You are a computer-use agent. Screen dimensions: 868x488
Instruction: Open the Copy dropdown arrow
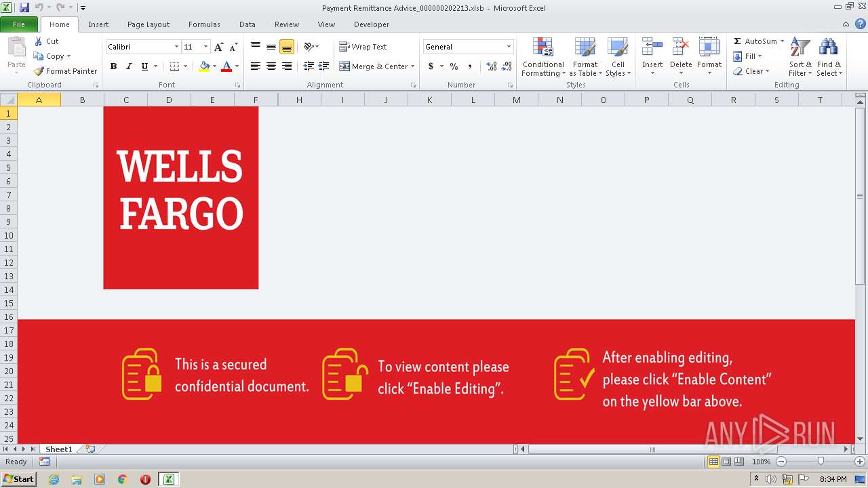point(68,56)
